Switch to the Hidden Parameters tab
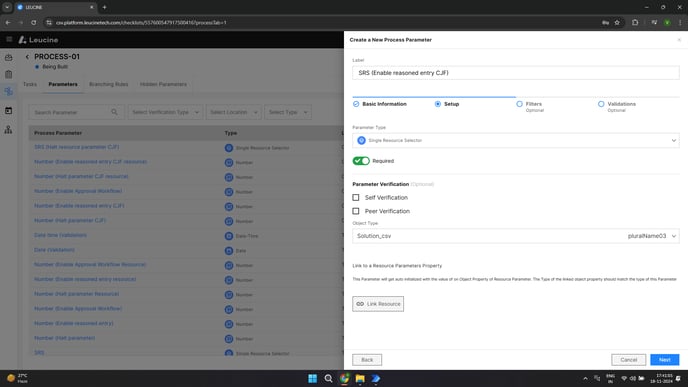688x387 pixels. click(x=163, y=84)
